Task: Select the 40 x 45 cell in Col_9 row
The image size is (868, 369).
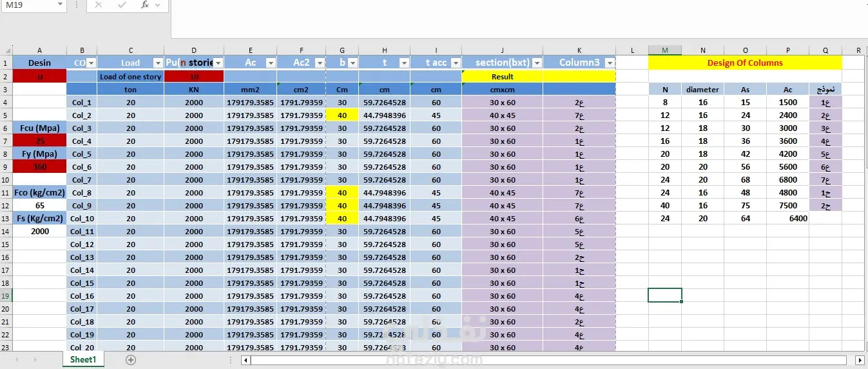Action: click(x=502, y=205)
